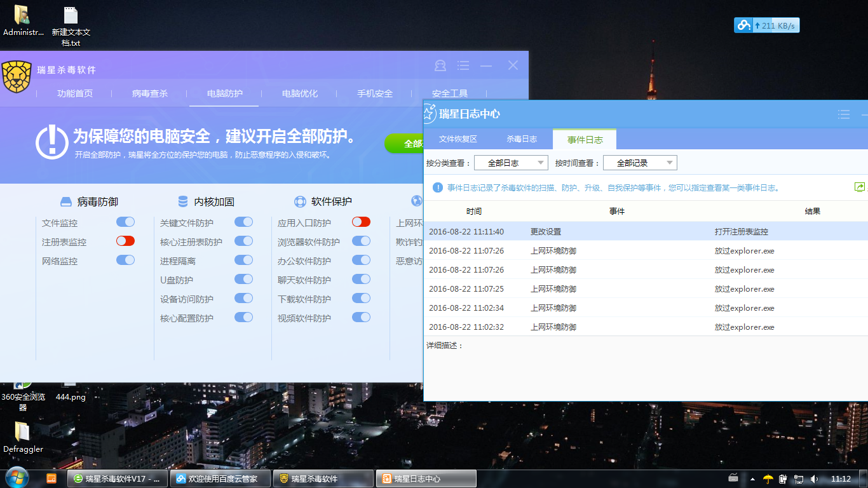
Task: Enable the 注册表监控 toggle
Action: [x=125, y=241]
